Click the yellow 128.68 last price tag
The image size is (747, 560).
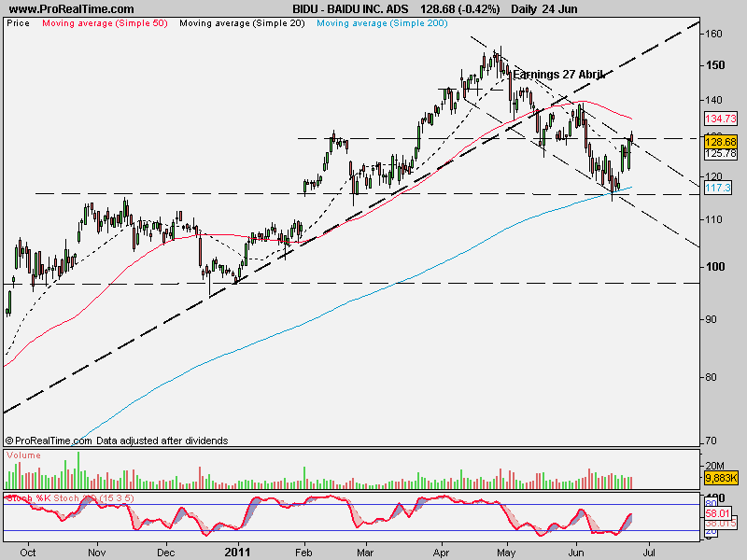click(721, 142)
